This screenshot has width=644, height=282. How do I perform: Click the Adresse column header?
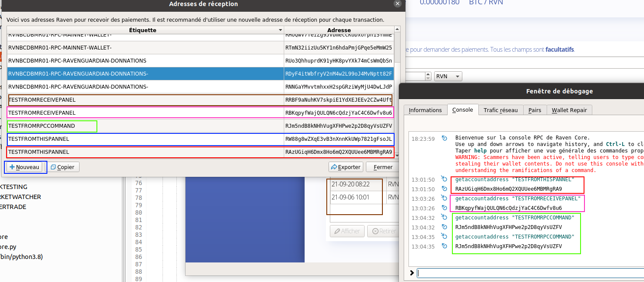[339, 30]
